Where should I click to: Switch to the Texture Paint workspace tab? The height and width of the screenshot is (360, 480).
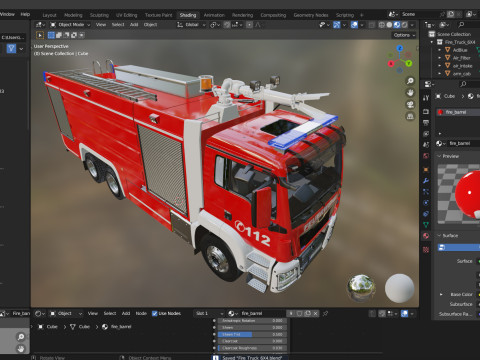tap(158, 15)
